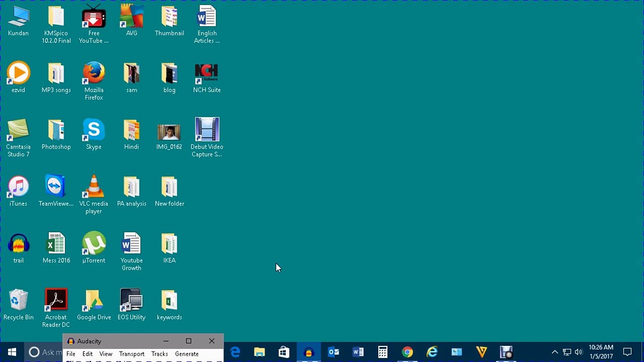Launch Camtasia Studio 7 shortcut
Viewport: 644px width, 362px height.
point(18,138)
